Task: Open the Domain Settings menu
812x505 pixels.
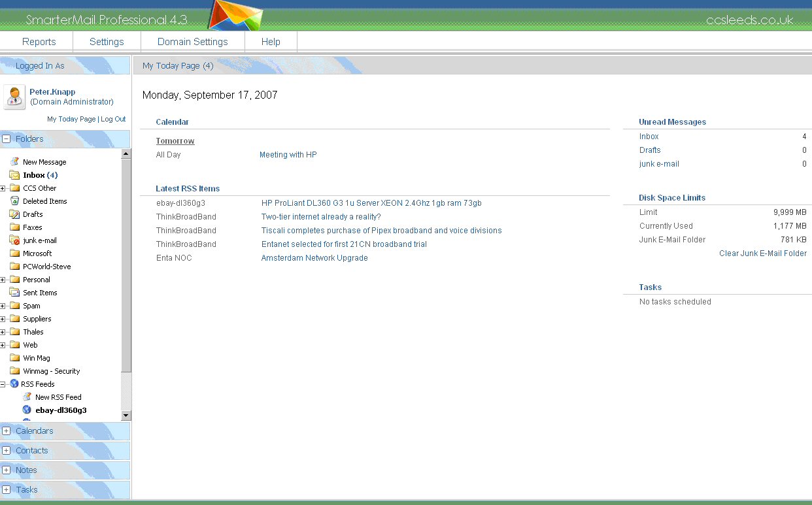Action: pyautogui.click(x=193, y=42)
